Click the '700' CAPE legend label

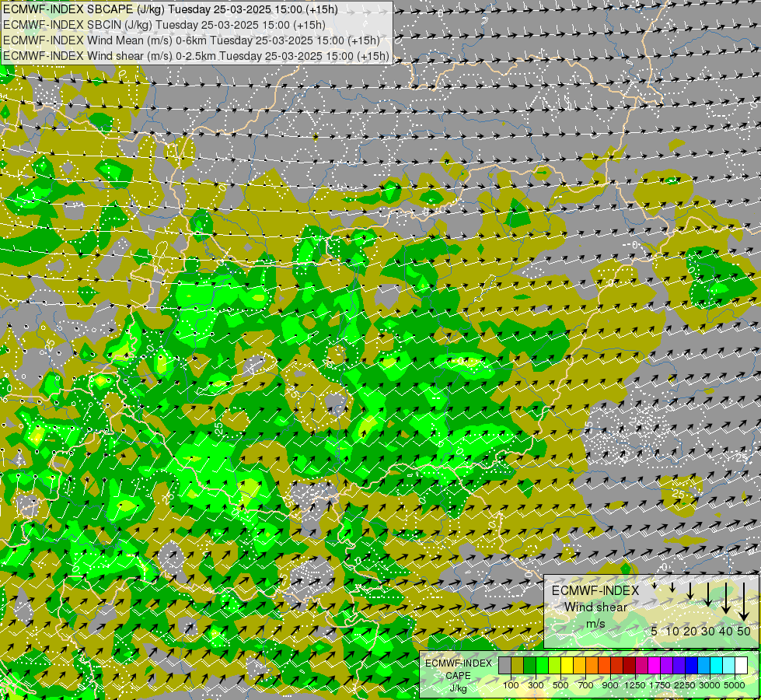(586, 686)
